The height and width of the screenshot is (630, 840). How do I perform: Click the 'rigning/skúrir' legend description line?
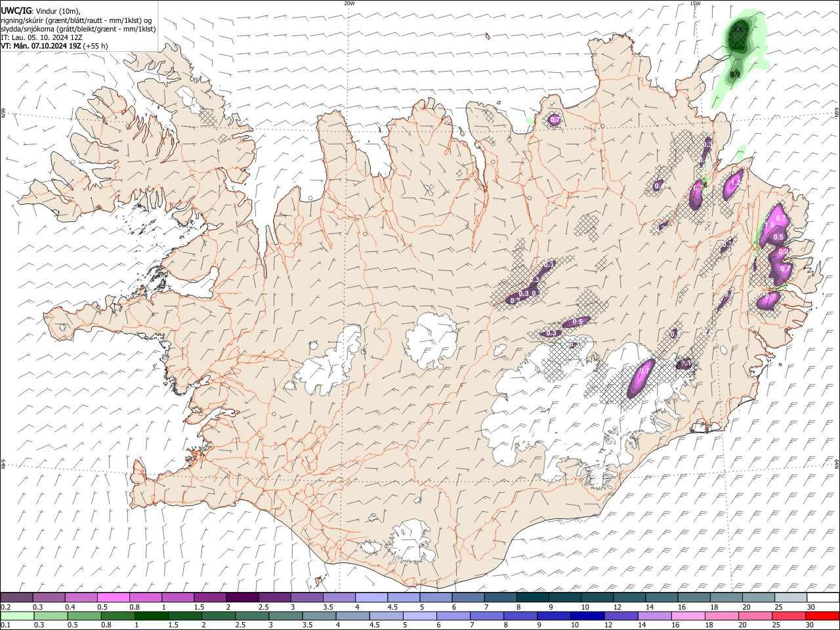pos(76,20)
